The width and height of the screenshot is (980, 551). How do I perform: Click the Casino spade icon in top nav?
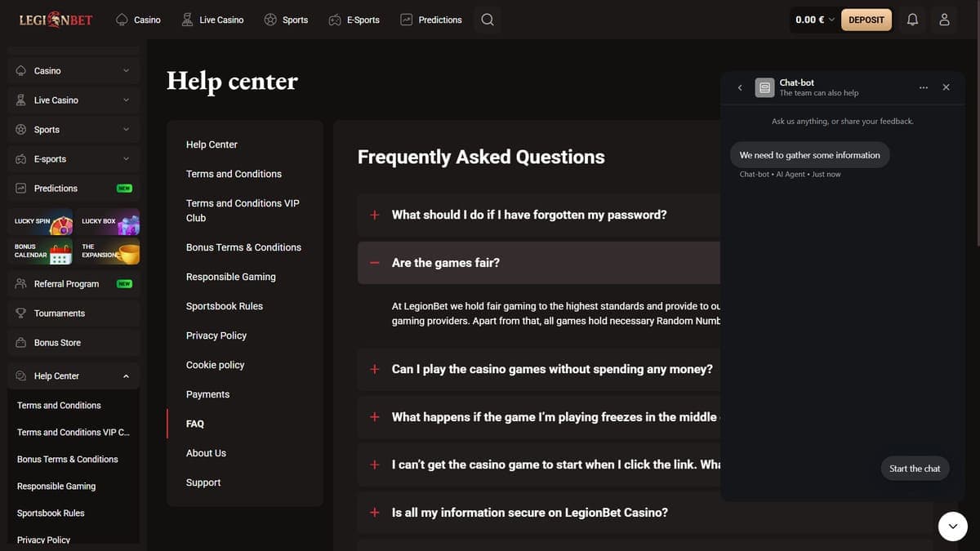pos(122,20)
